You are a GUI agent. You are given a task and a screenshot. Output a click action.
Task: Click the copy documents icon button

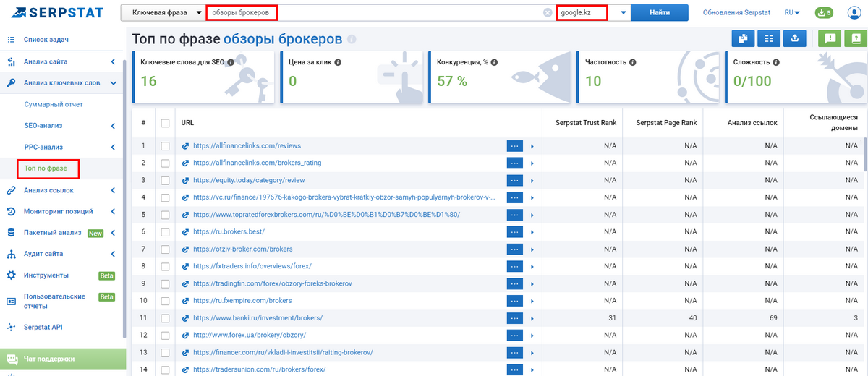coord(743,39)
